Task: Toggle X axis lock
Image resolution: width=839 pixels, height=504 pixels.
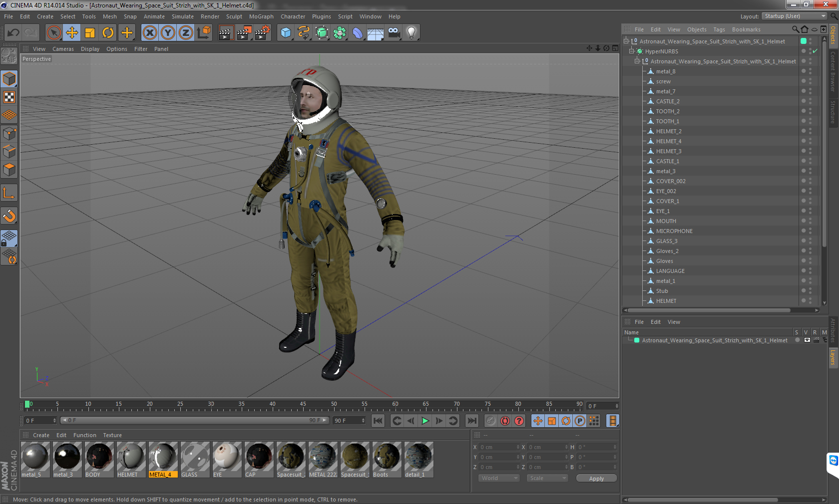Action: [x=149, y=33]
